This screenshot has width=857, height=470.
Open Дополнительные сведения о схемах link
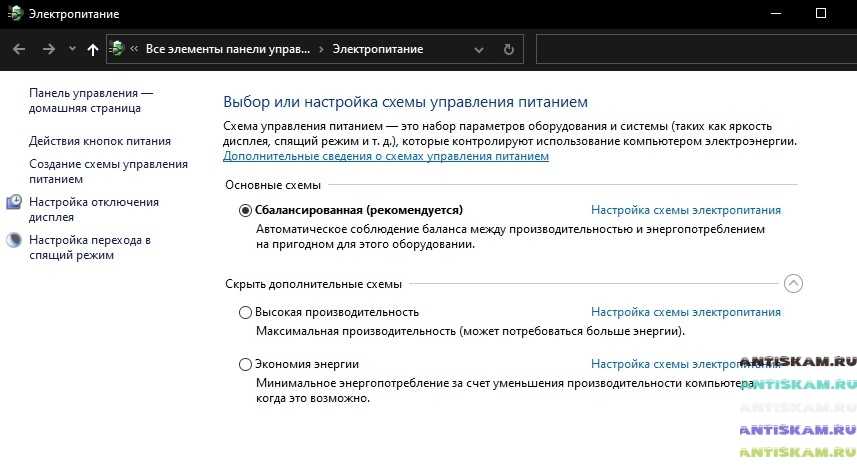coord(386,157)
